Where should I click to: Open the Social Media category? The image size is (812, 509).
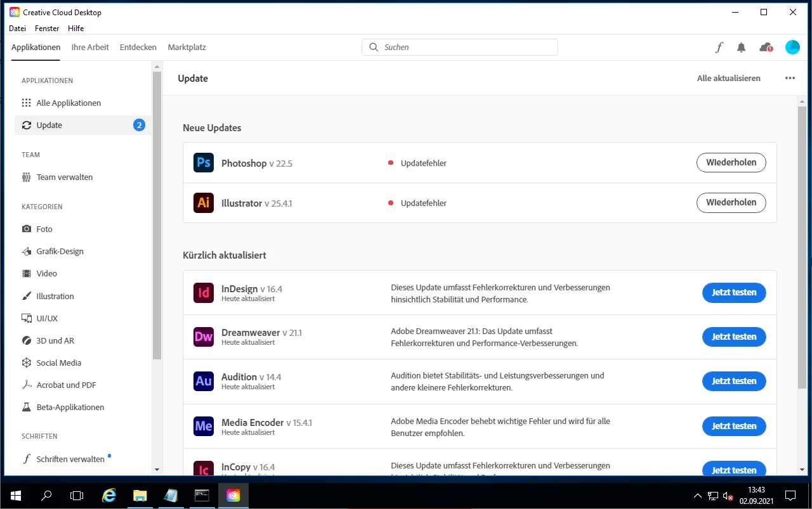point(82,363)
